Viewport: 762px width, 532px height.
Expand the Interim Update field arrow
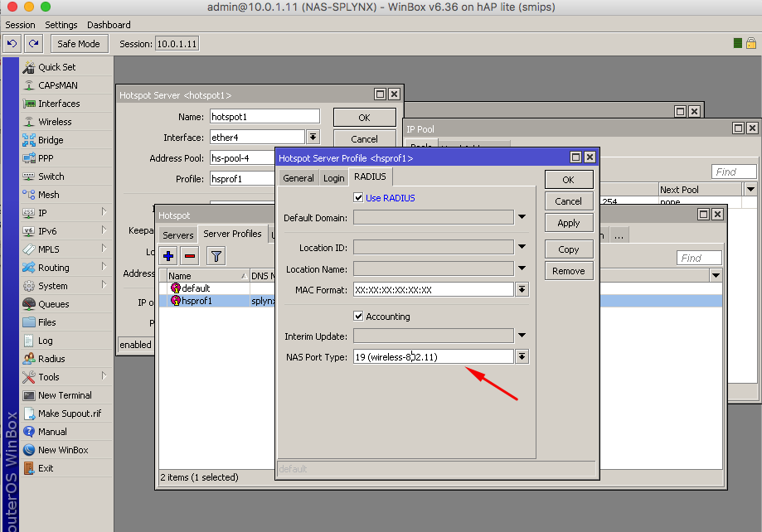click(522, 336)
